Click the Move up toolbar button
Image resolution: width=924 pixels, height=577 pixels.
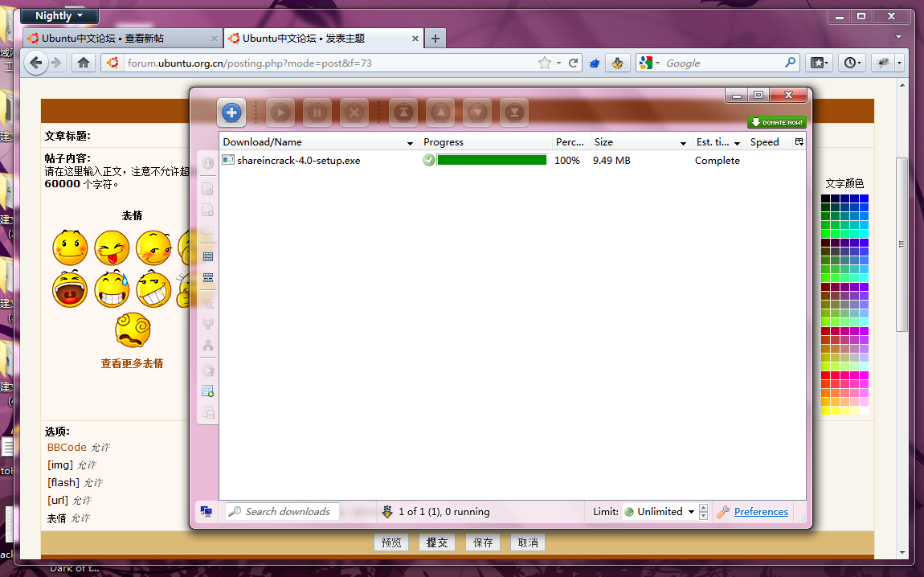click(x=441, y=113)
